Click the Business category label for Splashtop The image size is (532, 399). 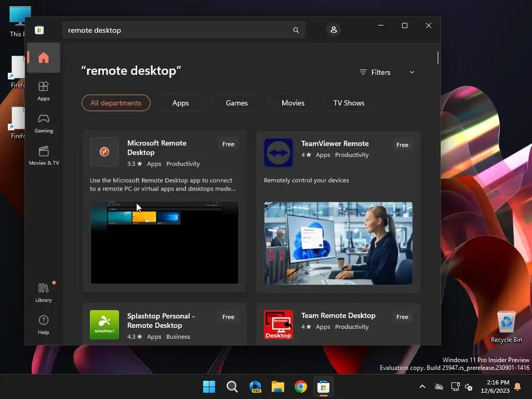[178, 337]
